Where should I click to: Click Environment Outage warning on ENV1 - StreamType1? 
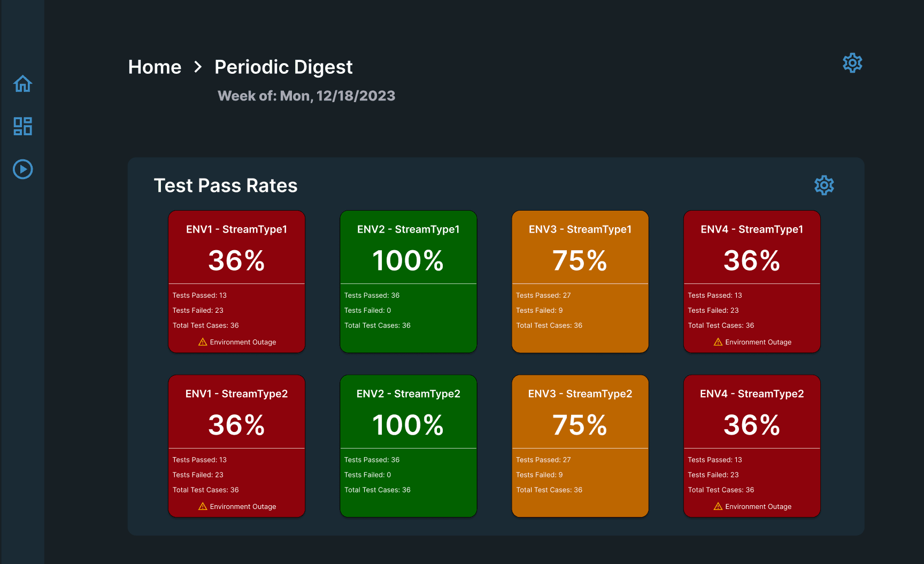point(236,342)
